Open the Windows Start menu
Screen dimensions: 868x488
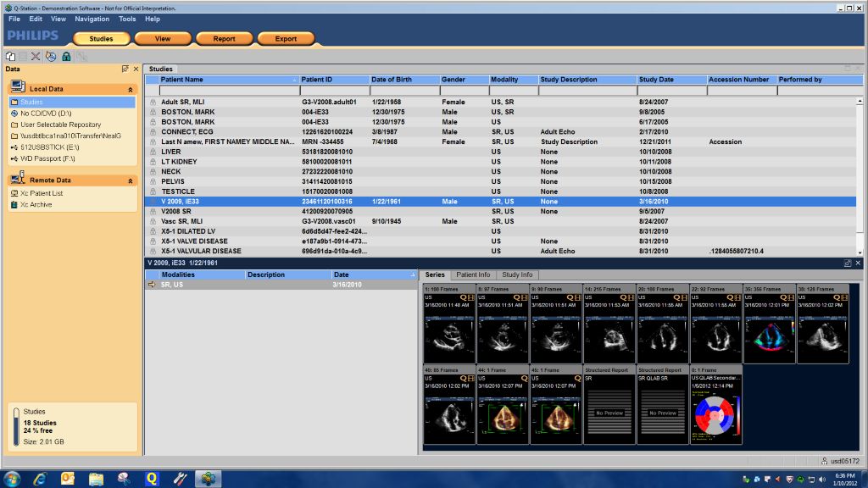pos(12,479)
